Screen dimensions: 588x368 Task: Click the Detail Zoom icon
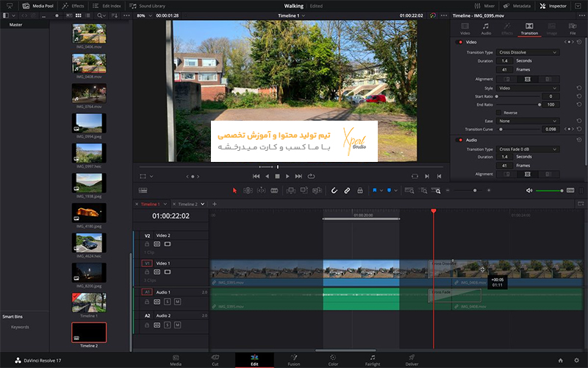pos(423,191)
